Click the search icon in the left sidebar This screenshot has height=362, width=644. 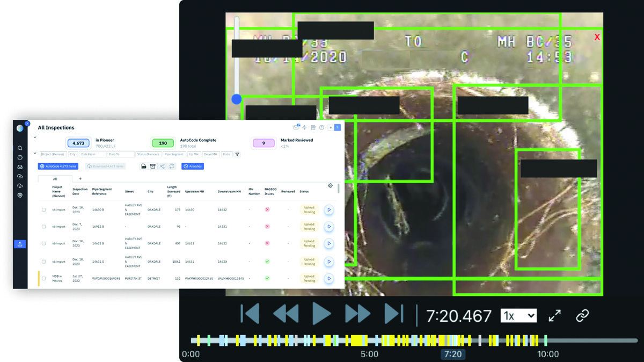point(20,148)
